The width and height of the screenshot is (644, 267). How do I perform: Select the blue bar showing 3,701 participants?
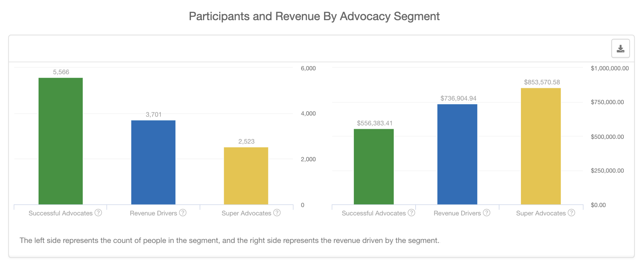[x=153, y=162]
